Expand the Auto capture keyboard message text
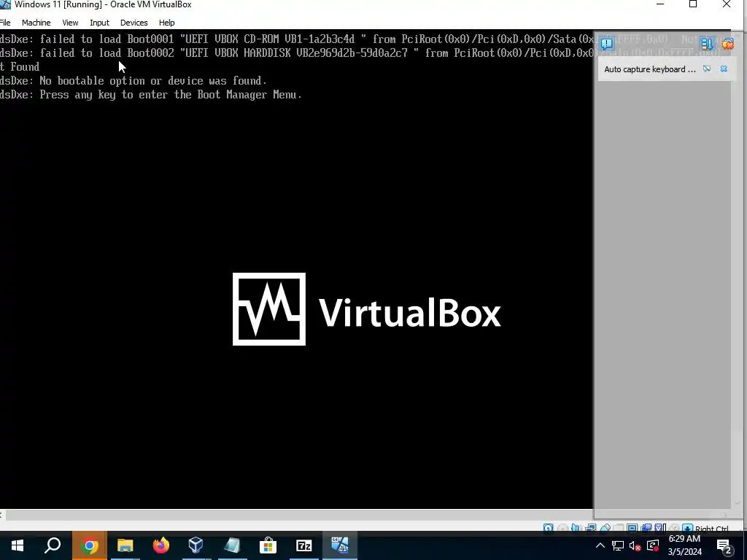This screenshot has height=560, width=747. coord(650,69)
